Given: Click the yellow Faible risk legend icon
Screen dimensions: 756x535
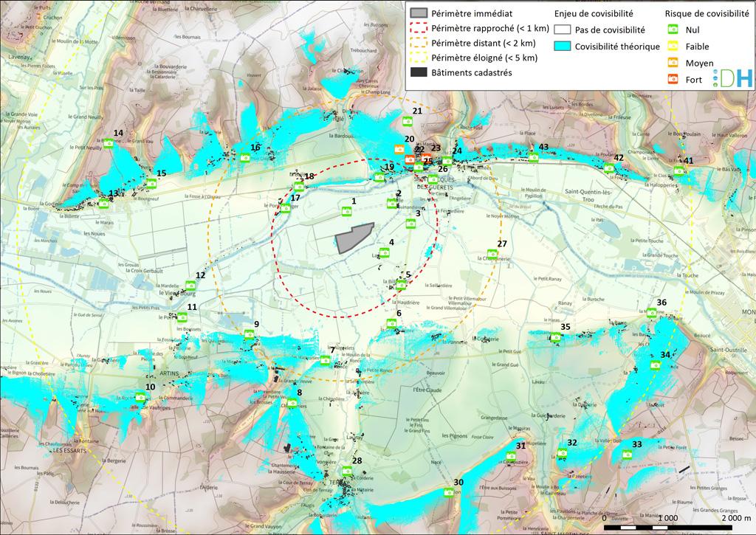Looking at the screenshot, I should (x=673, y=46).
